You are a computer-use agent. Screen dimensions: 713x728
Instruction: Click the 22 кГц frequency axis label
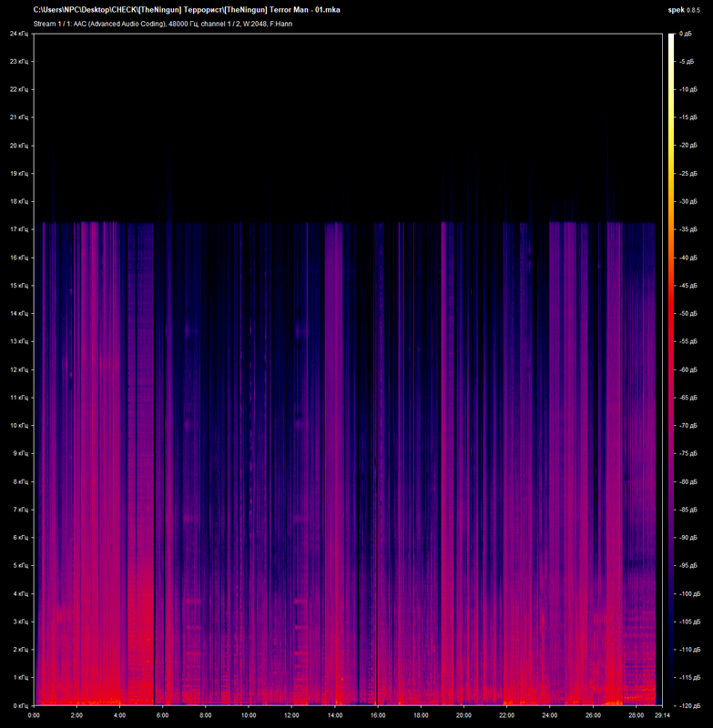tap(19, 89)
